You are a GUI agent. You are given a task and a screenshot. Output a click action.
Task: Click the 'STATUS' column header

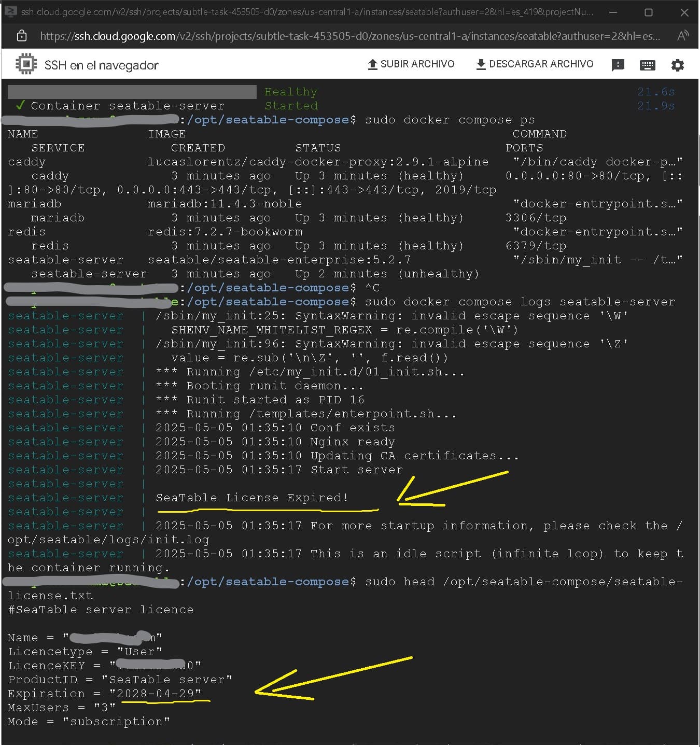(318, 148)
